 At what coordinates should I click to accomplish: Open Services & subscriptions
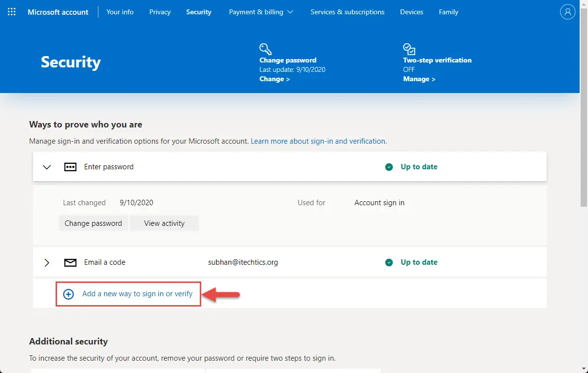click(347, 12)
